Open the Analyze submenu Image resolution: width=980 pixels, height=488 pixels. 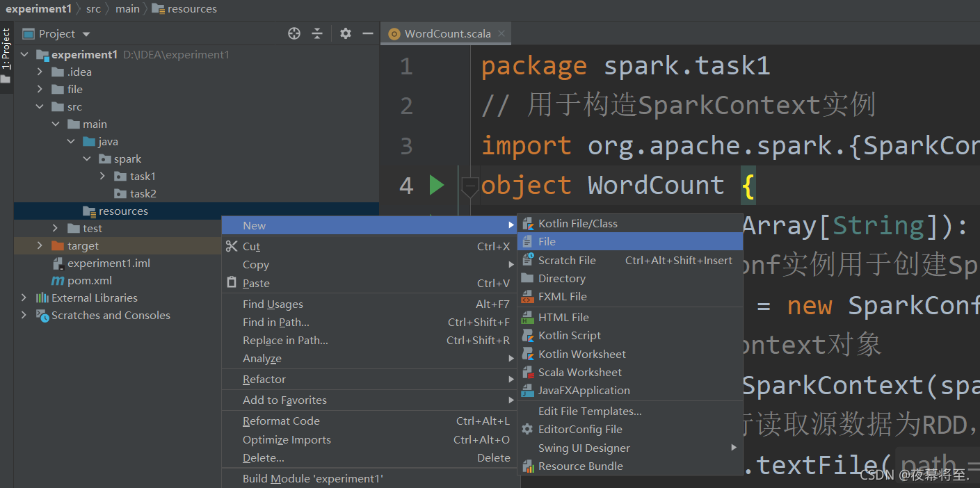point(369,358)
